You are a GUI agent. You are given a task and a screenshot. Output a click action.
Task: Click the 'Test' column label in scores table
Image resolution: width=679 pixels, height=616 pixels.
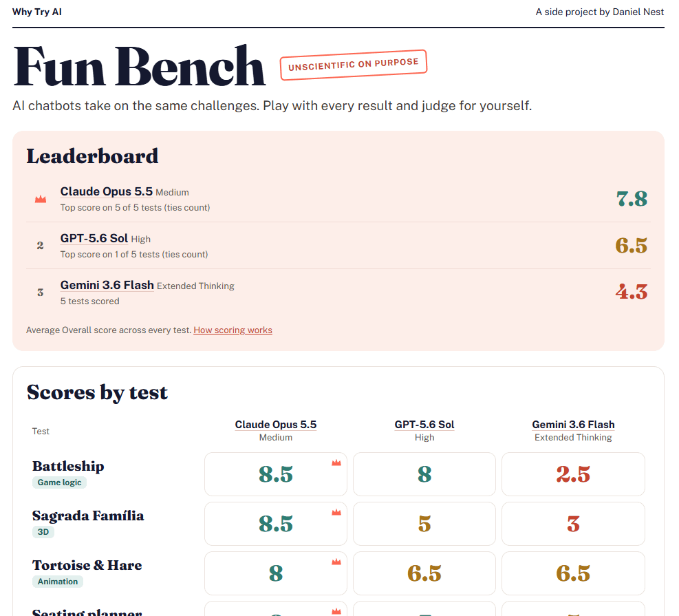[41, 431]
